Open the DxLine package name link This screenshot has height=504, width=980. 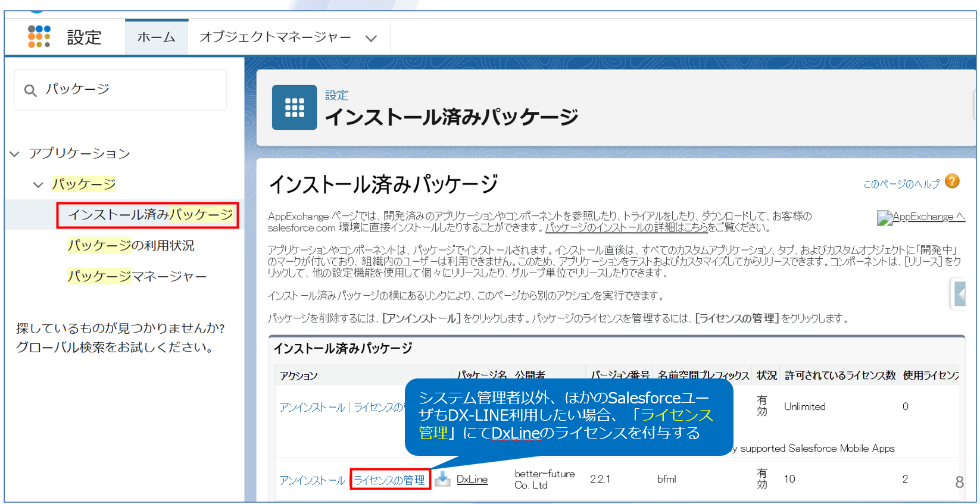472,479
